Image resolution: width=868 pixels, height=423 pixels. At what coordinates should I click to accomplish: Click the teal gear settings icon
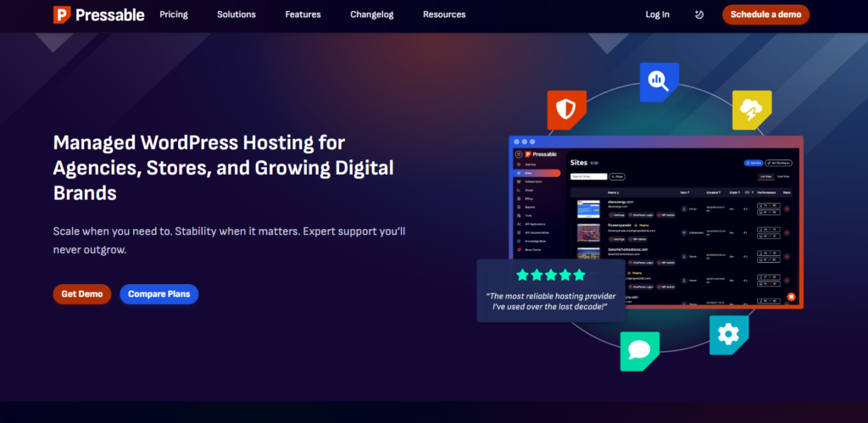pos(729,335)
